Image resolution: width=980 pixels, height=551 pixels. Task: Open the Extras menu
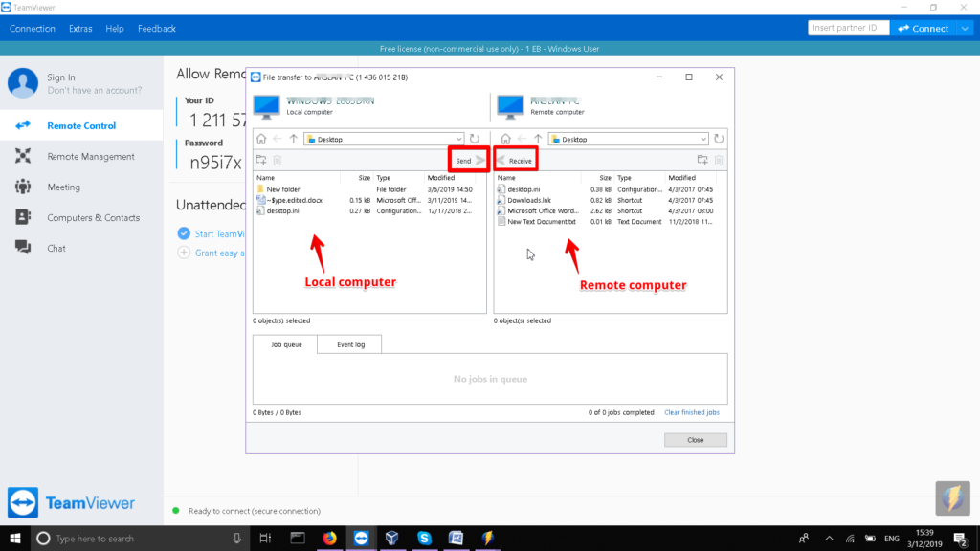click(x=80, y=28)
